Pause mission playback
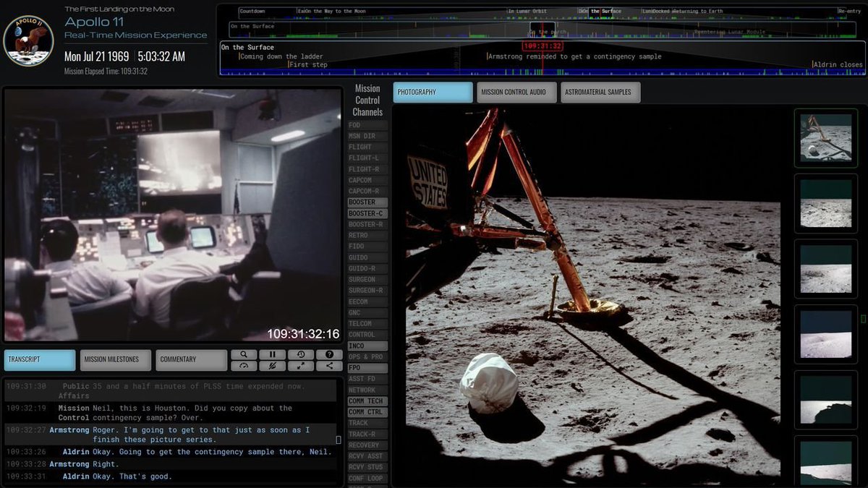Image resolution: width=868 pixels, height=488 pixels. 272,354
